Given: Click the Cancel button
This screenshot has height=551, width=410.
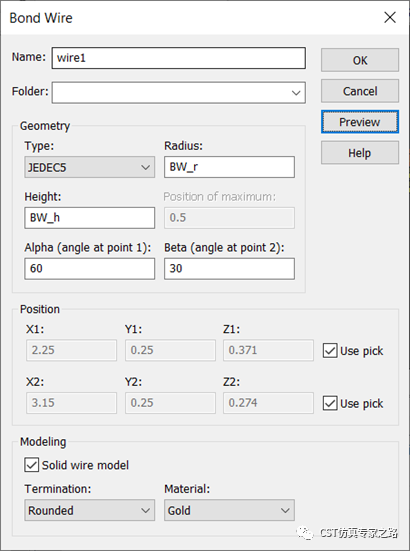Looking at the screenshot, I should click(360, 91).
